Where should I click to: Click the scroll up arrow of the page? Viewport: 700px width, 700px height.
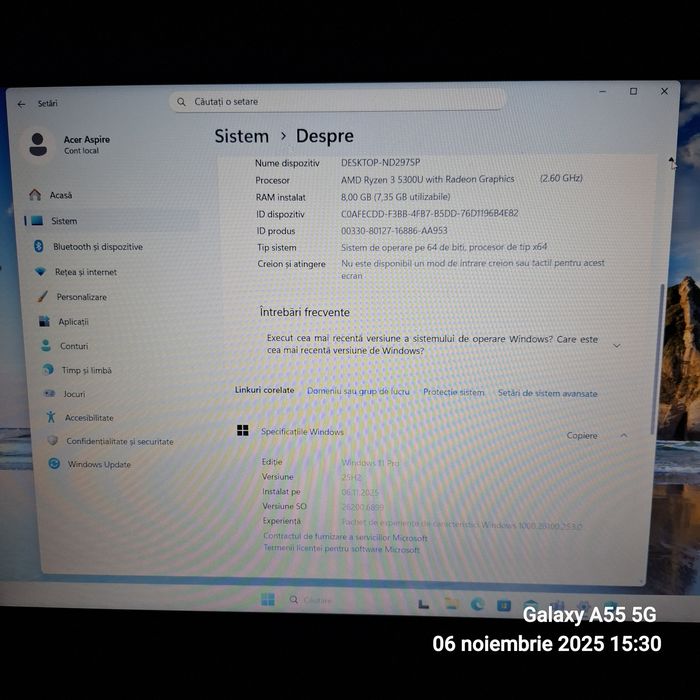point(671,160)
